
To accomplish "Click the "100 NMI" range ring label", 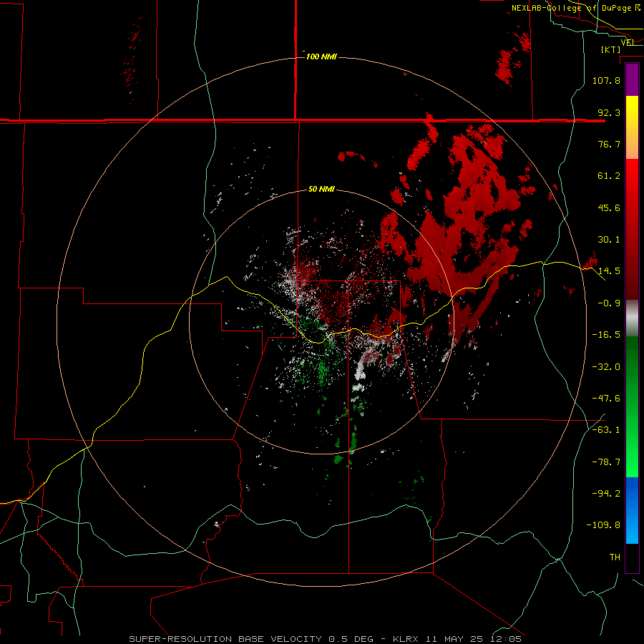I will pyautogui.click(x=321, y=57).
